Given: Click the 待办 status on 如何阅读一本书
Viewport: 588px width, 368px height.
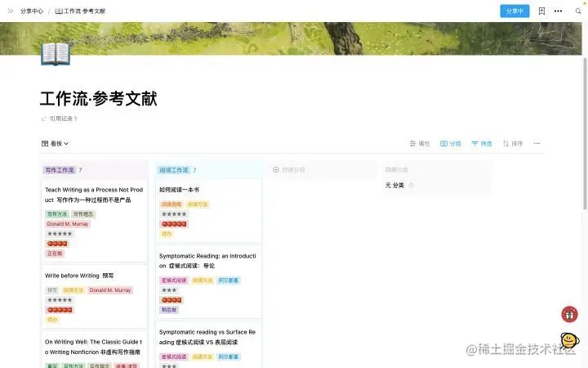Looking at the screenshot, I should (167, 234).
